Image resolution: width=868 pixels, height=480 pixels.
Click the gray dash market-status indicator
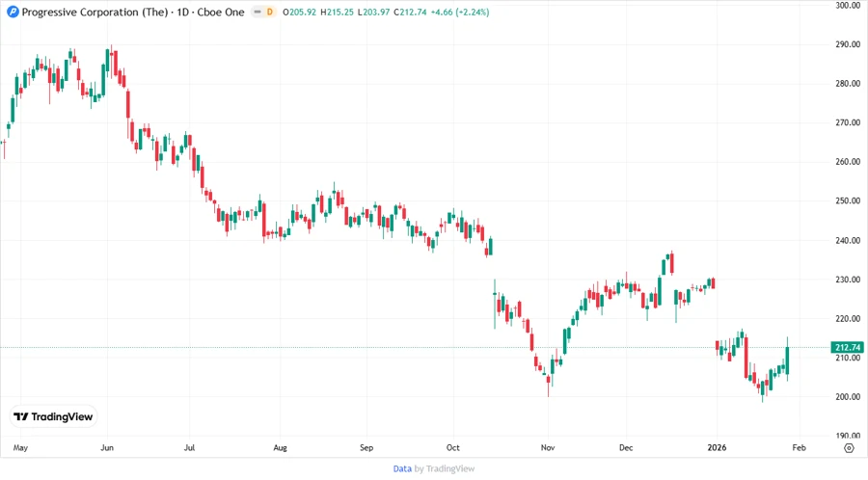[x=258, y=12]
